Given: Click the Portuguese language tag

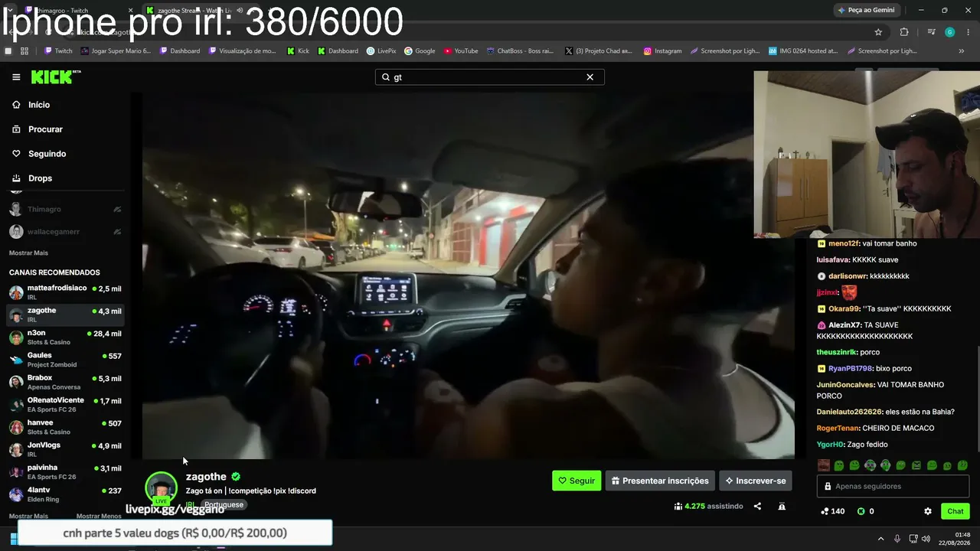Looking at the screenshot, I should (x=224, y=505).
